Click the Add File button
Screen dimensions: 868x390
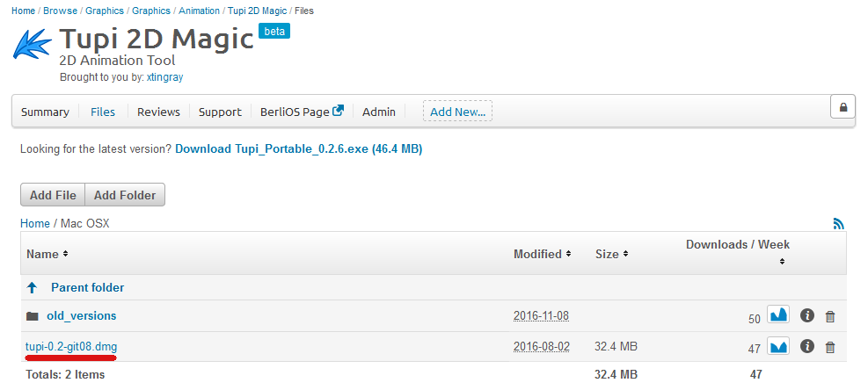click(53, 195)
